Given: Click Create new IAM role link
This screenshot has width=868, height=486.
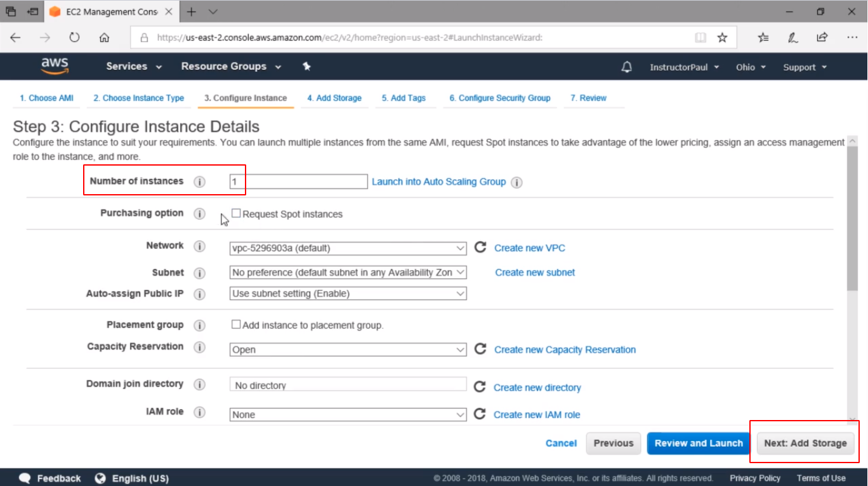Looking at the screenshot, I should [x=537, y=415].
